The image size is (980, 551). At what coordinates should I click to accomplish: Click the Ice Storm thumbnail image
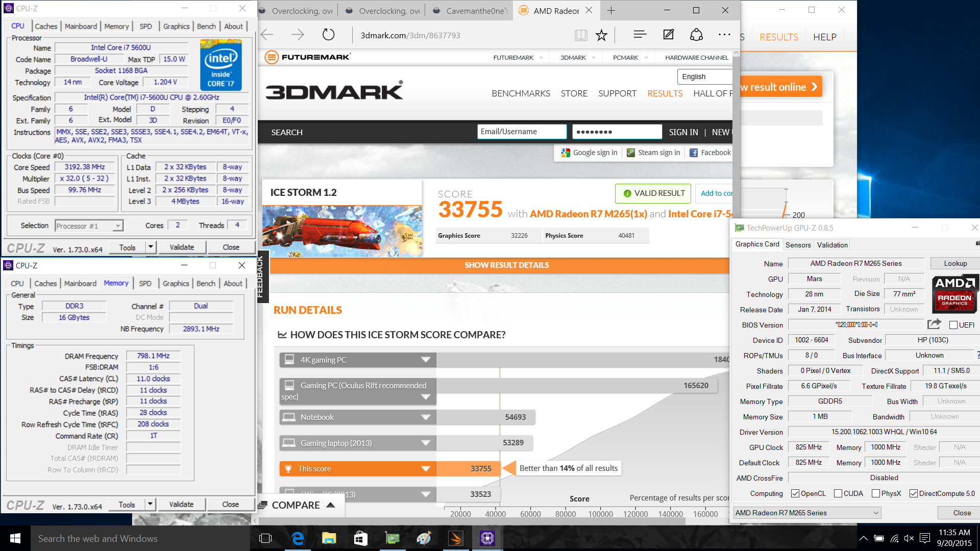[342, 231]
